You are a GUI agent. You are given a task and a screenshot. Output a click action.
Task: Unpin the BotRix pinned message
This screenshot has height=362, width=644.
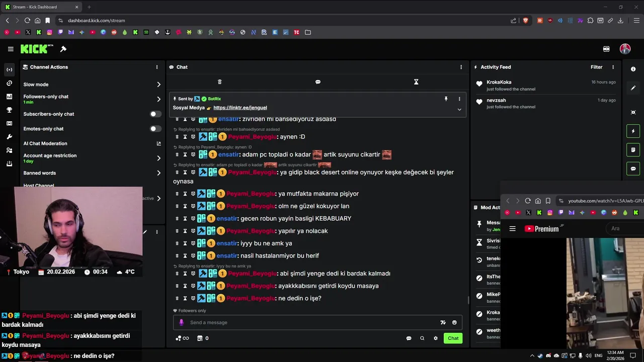coord(446,99)
